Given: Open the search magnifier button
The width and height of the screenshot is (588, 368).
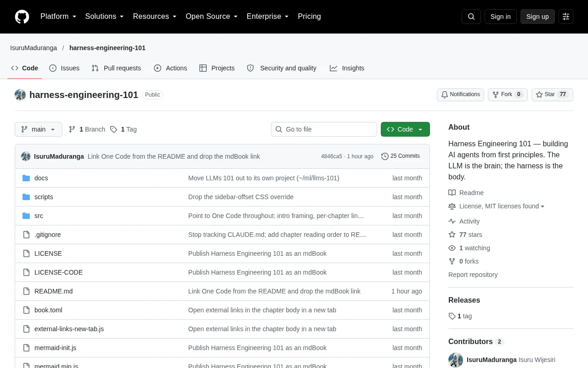Looking at the screenshot, I should tap(471, 17).
